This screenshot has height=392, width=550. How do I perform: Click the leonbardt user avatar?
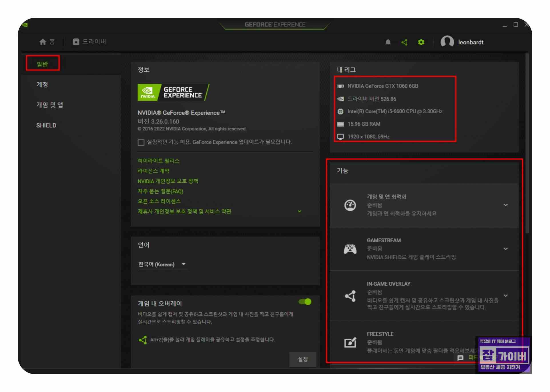[x=447, y=42]
